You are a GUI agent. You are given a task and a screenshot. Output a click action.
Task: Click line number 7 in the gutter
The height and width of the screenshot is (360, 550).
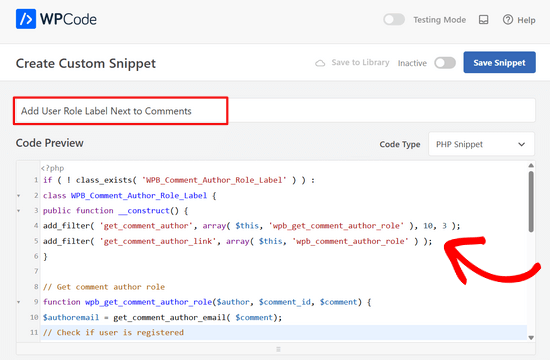pyautogui.click(x=36, y=271)
